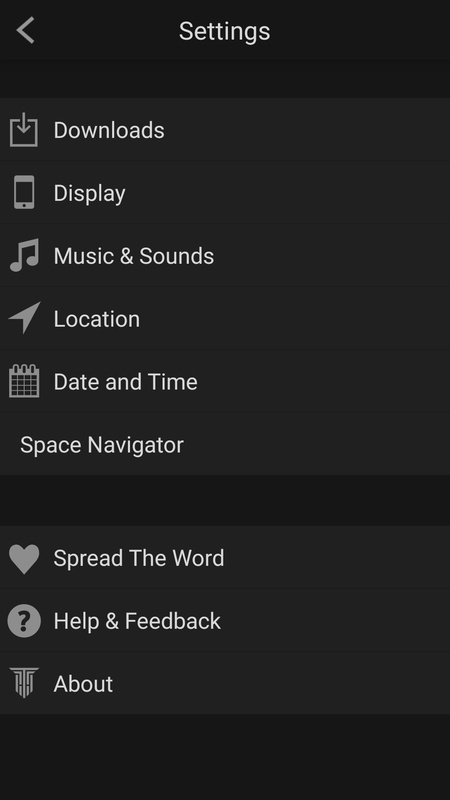Tap the phone-shaped Display icon
Screen dimensions: 450x800
pyautogui.click(x=24, y=192)
